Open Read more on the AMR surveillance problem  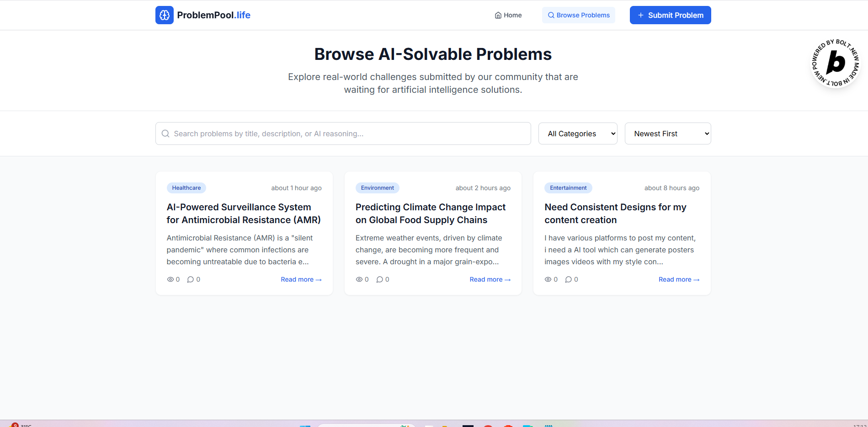tap(301, 279)
